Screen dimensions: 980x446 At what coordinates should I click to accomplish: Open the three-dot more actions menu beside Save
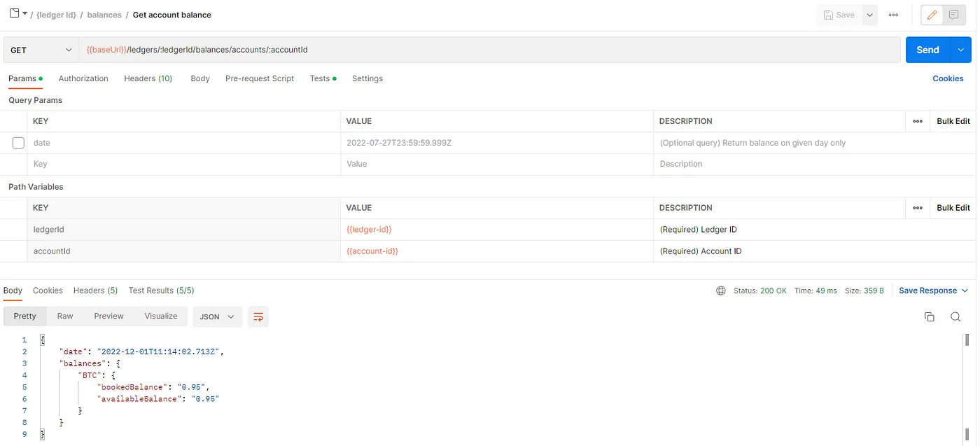click(893, 15)
